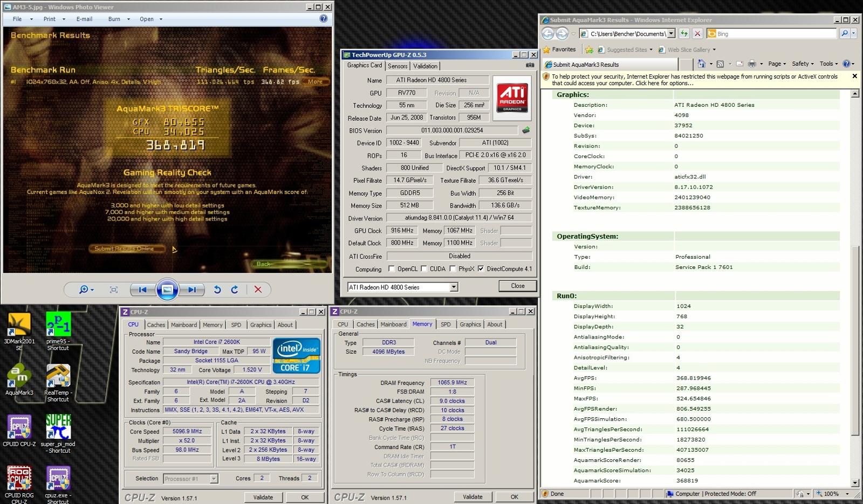Open SPD tab in memory CPU-Z window
Screen dimensions: 863x504
[446, 325]
